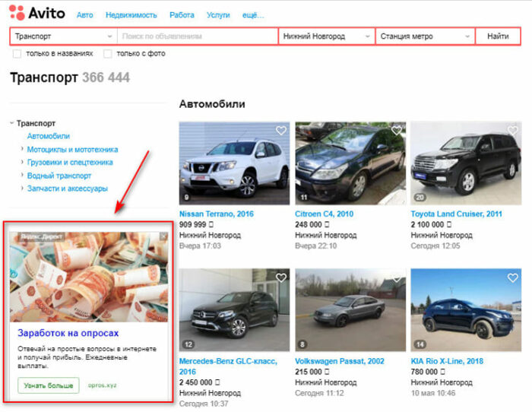The width and height of the screenshot is (532, 412).
Task: Click the banknotes ad image
Action: tap(89, 277)
